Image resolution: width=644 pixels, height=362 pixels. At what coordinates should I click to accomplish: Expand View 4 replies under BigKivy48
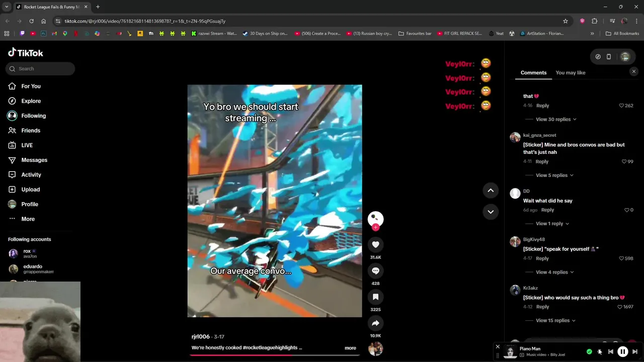click(554, 273)
